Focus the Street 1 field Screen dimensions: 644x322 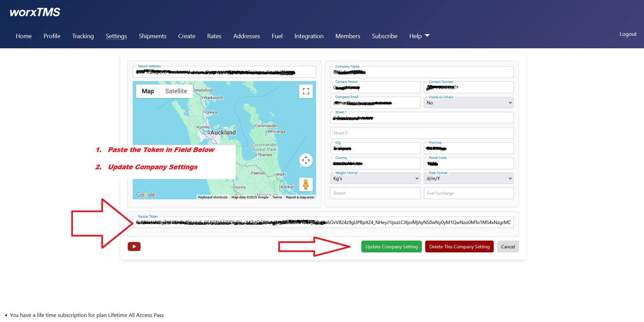pyautogui.click(x=422, y=118)
